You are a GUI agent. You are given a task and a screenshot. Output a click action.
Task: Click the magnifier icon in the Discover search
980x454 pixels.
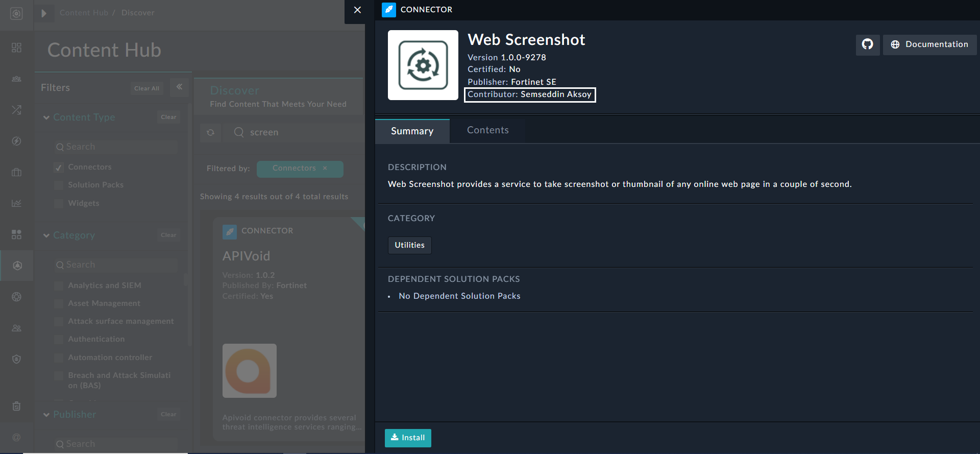238,132
